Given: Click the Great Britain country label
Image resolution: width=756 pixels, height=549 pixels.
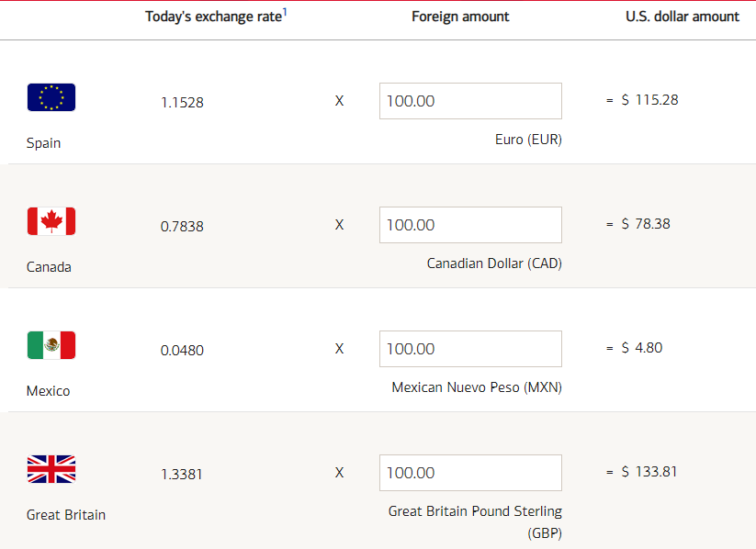Looking at the screenshot, I should (x=66, y=515).
